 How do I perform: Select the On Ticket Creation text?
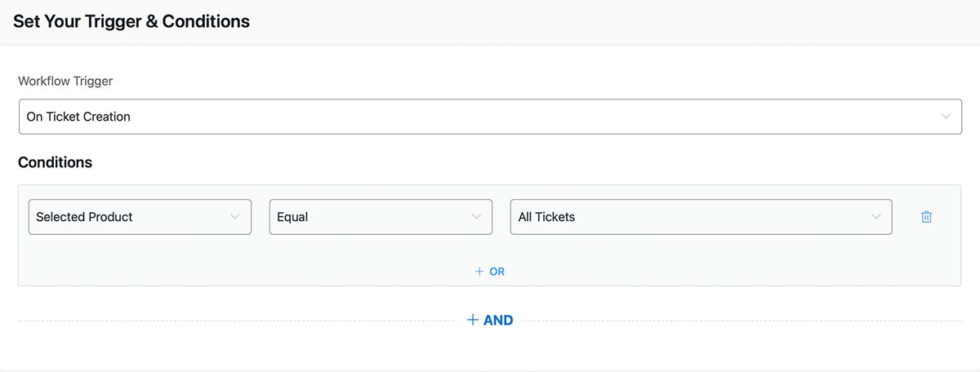pyautogui.click(x=78, y=117)
